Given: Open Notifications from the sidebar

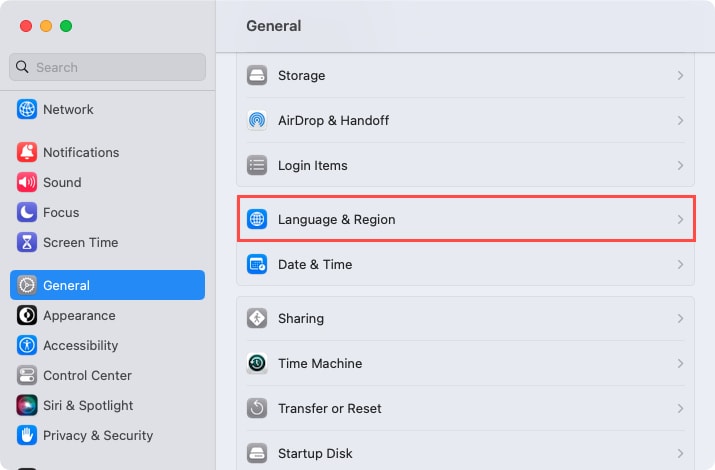Looking at the screenshot, I should [80, 152].
